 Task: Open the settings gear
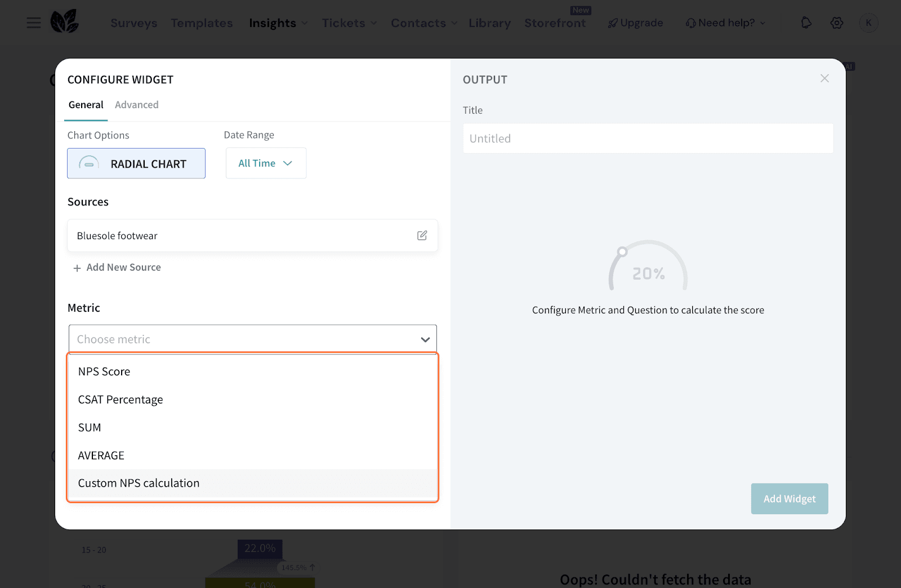coord(837,23)
